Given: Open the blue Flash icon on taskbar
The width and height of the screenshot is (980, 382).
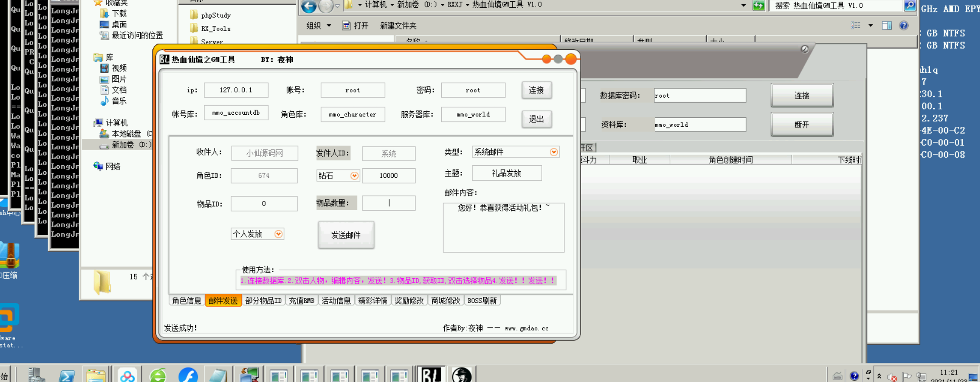Looking at the screenshot, I should 188,376.
